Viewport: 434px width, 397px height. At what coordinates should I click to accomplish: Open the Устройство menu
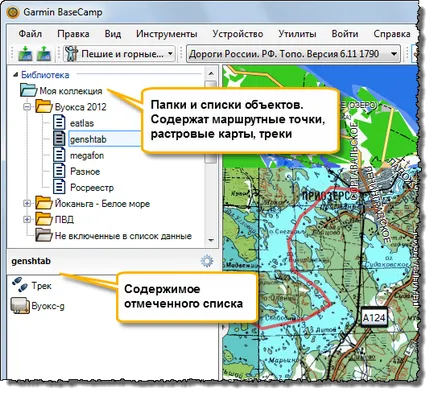[x=238, y=34]
